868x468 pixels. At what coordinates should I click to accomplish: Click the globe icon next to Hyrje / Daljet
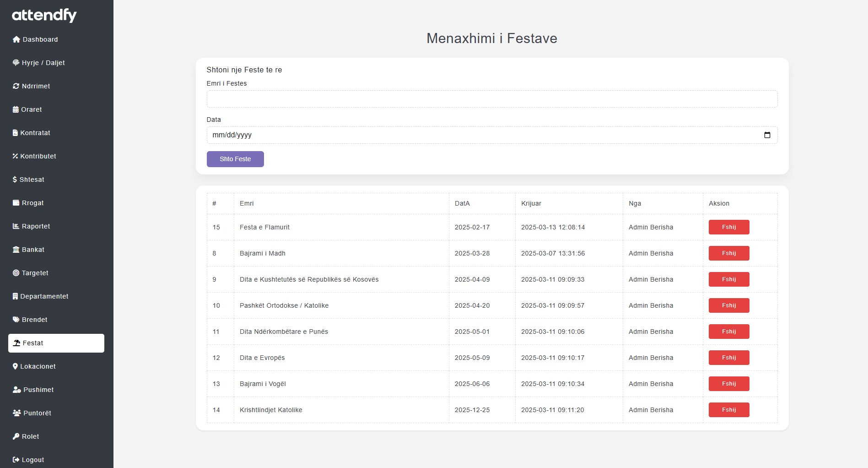click(16, 63)
